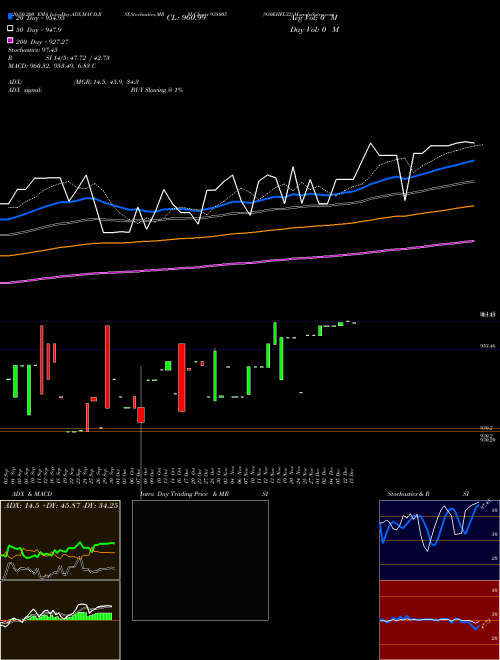Screen dimensions: 500x660
Task: Click the 'Day Vol: 0 M' text
Action: click(314, 29)
